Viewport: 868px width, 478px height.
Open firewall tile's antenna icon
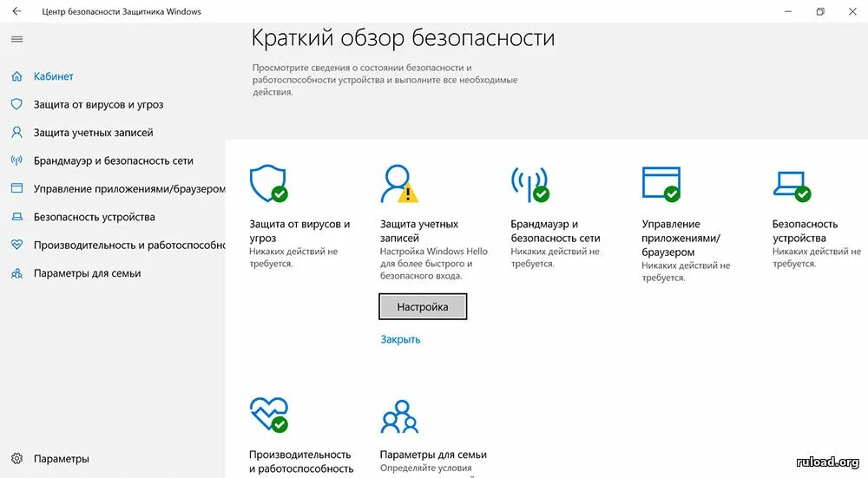(x=529, y=184)
